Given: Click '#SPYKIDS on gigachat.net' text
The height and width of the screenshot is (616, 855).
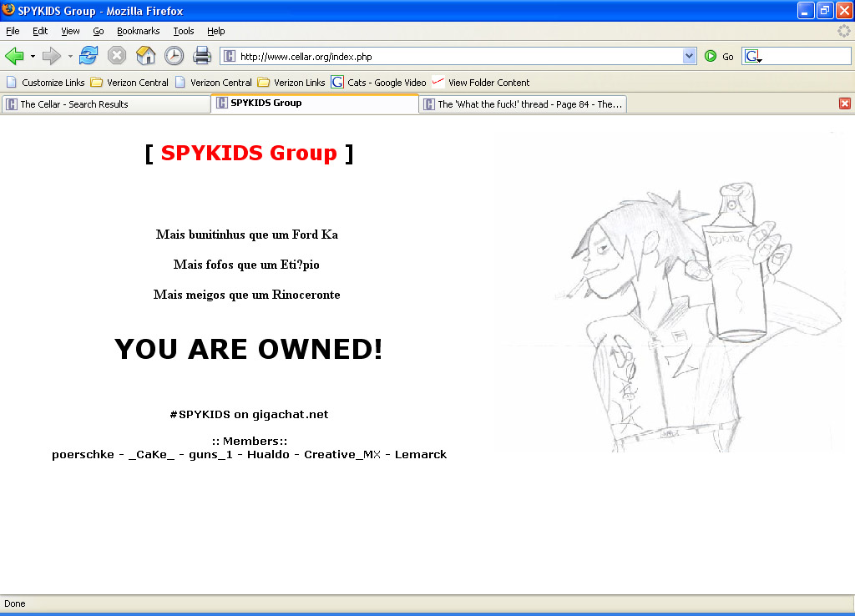Looking at the screenshot, I should [249, 414].
